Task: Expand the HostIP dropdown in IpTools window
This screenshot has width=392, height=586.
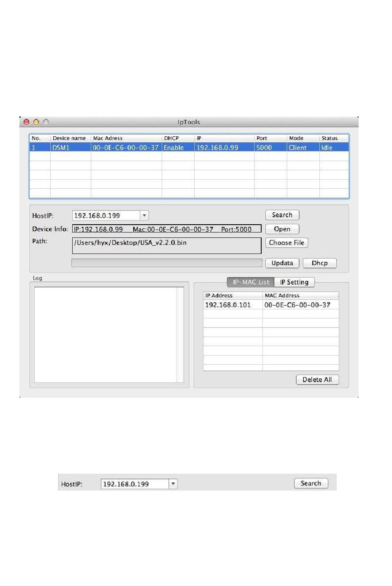Action: [x=144, y=216]
